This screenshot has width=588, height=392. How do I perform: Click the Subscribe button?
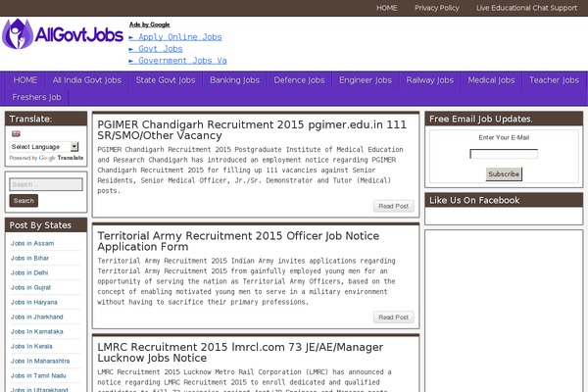tap(504, 174)
